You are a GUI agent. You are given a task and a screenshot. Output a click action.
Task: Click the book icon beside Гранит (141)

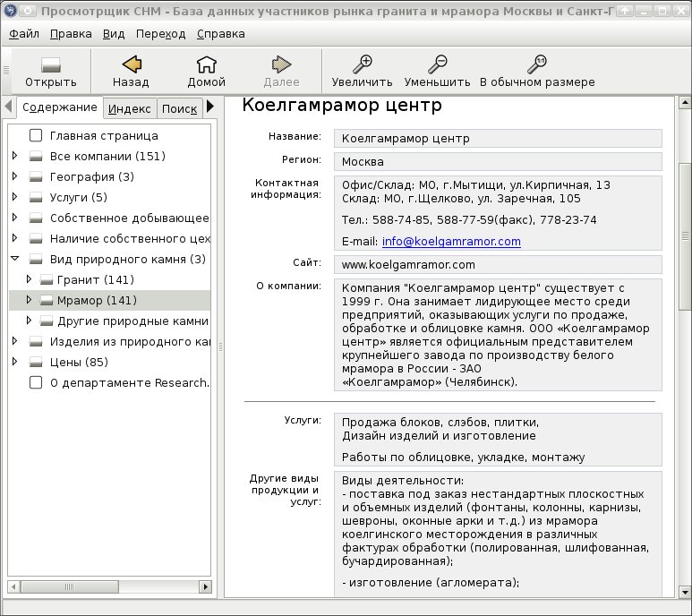47,279
